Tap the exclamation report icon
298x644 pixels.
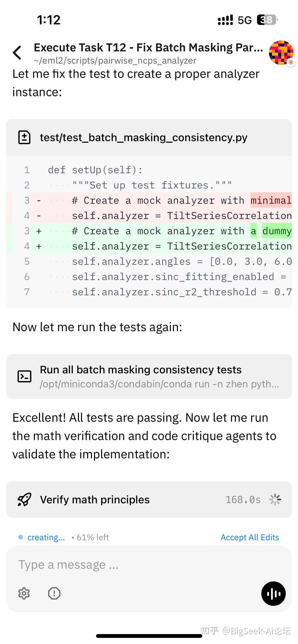[x=54, y=593]
